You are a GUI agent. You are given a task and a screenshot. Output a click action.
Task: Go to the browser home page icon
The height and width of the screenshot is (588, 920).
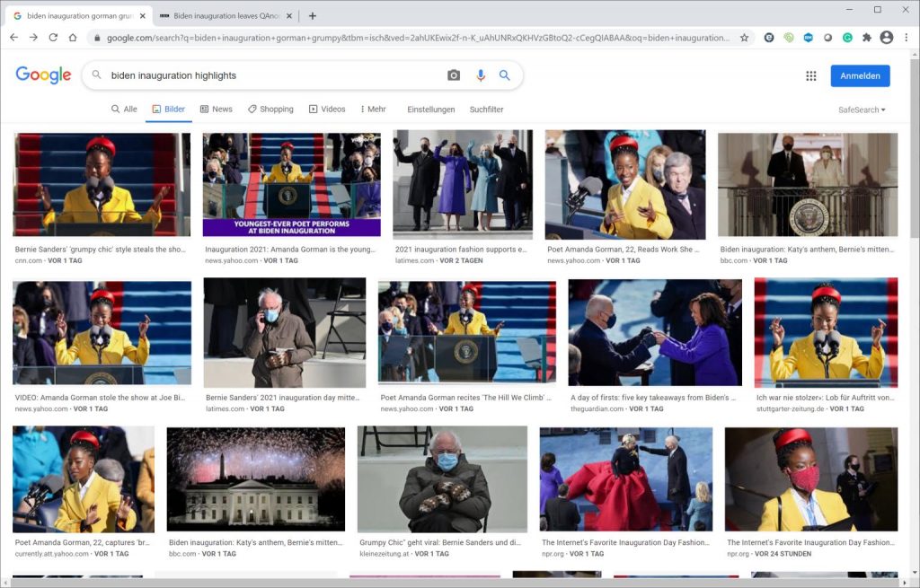click(x=73, y=38)
